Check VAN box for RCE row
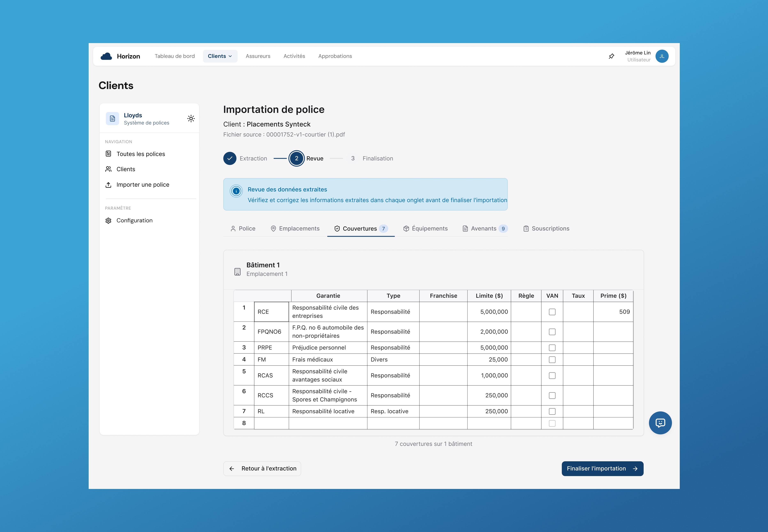 point(552,312)
